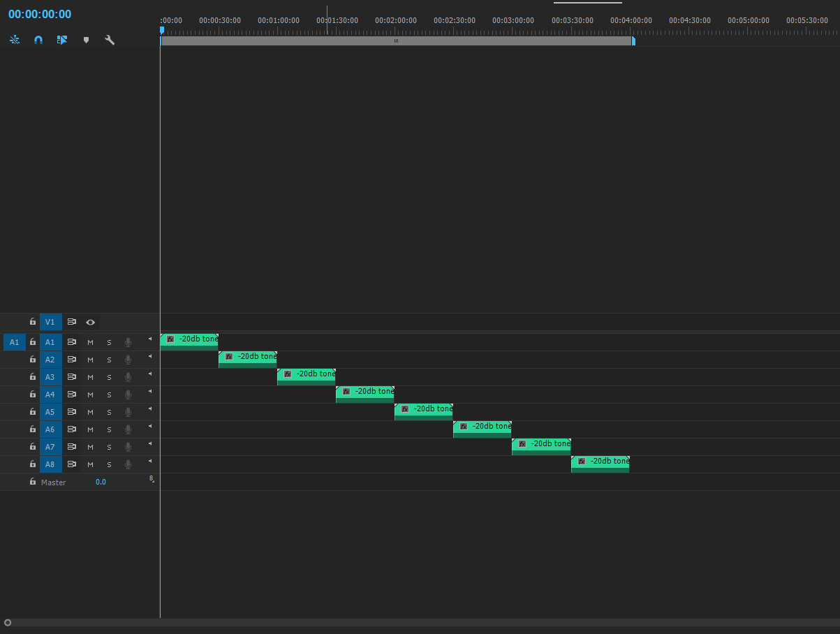Solo track A2

pos(109,360)
